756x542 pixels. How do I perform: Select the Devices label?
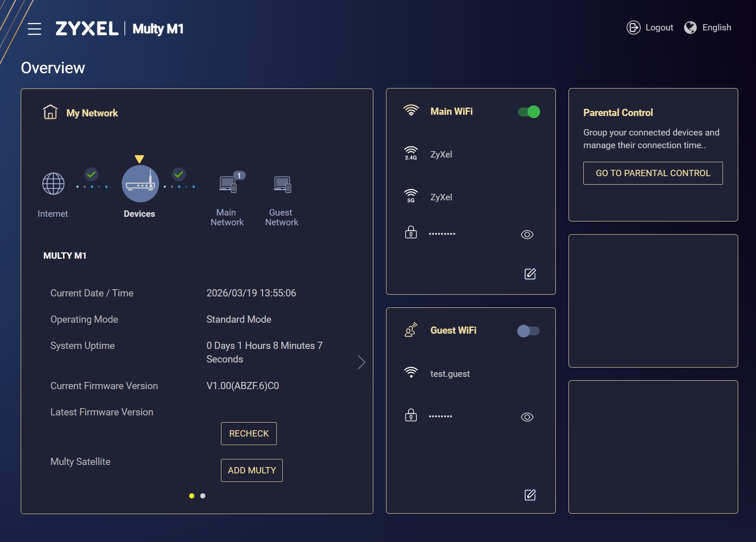coord(139,214)
